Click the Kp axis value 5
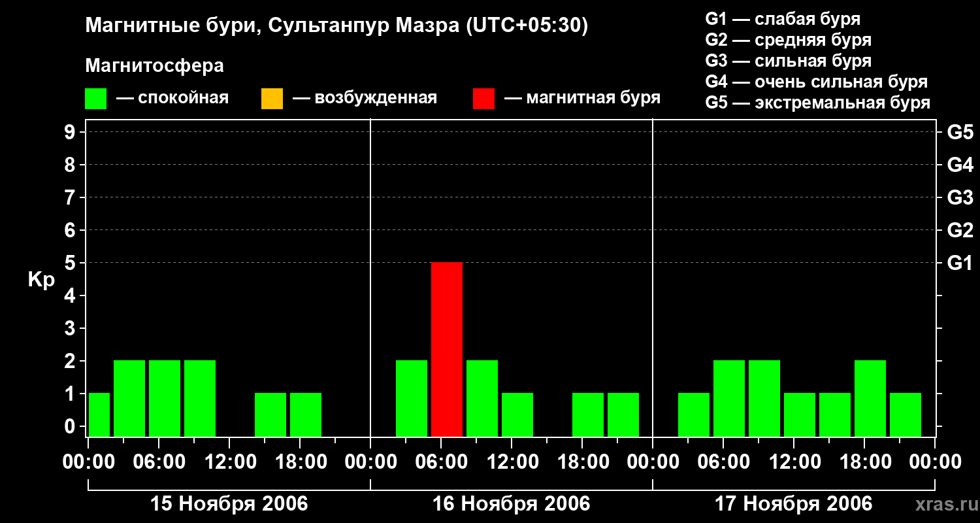Image resolution: width=980 pixels, height=523 pixels. tap(71, 263)
